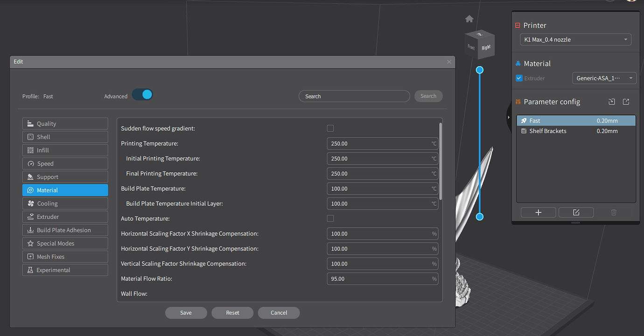Open the Build Plate Adhesion settings
This screenshot has width=644, height=336.
pyautogui.click(x=65, y=230)
